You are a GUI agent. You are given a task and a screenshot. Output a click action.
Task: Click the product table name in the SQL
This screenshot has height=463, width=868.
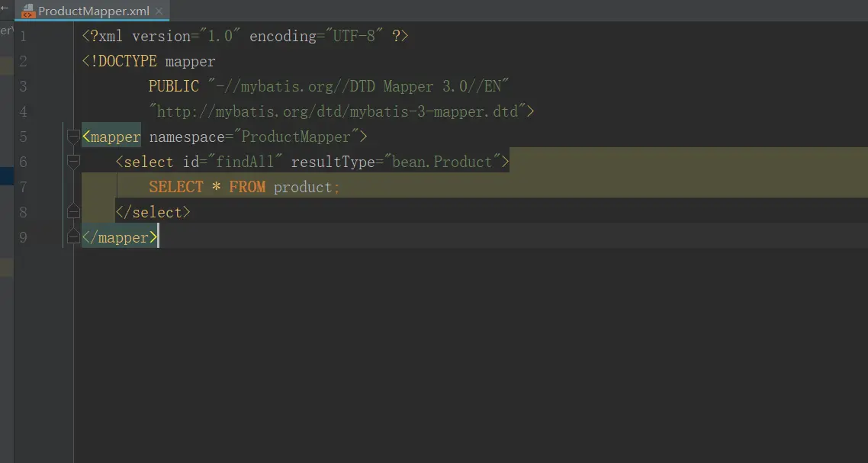click(303, 187)
